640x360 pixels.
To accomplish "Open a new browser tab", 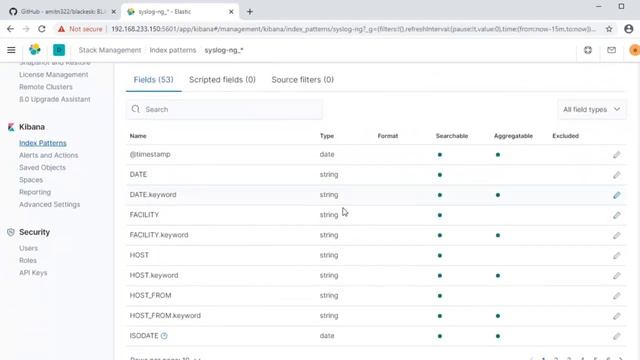I will click(250, 12).
